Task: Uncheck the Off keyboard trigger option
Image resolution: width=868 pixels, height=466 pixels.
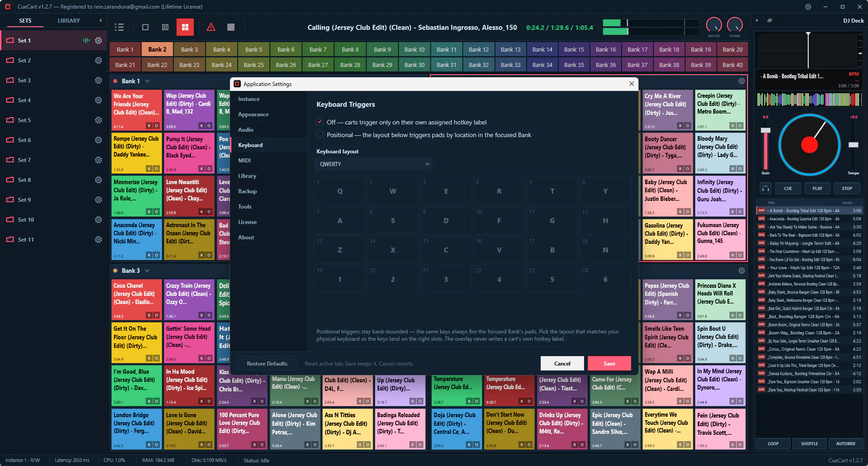Action: 320,122
